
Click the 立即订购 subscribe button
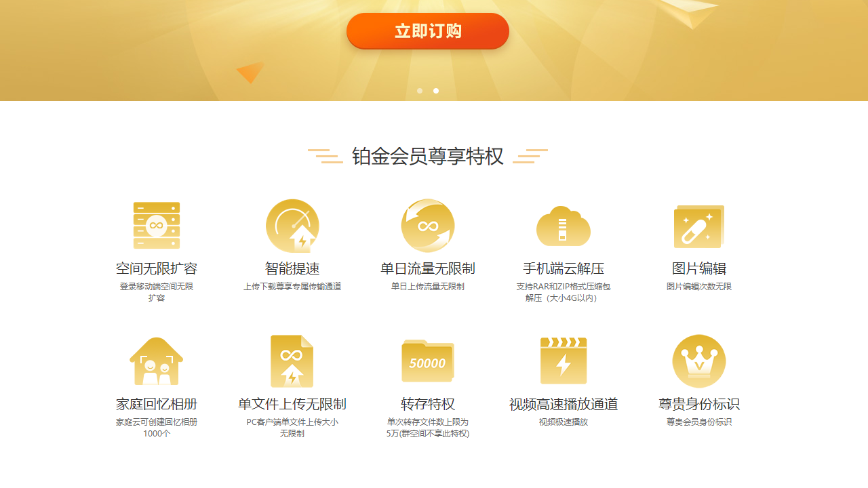pyautogui.click(x=427, y=30)
